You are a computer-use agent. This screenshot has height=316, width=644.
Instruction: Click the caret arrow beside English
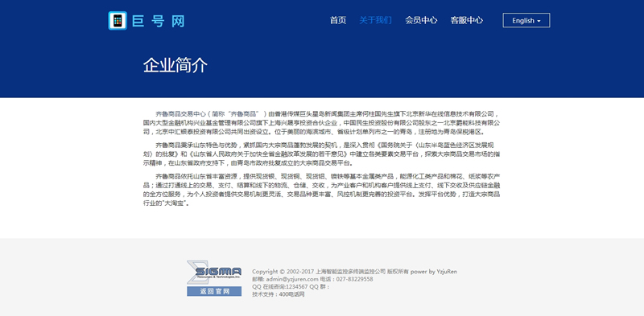(539, 21)
